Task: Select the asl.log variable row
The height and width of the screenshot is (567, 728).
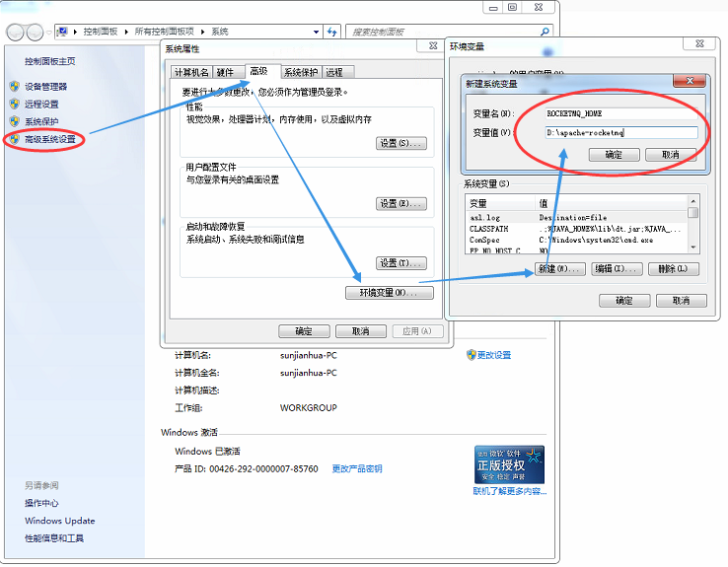Action: click(577, 218)
